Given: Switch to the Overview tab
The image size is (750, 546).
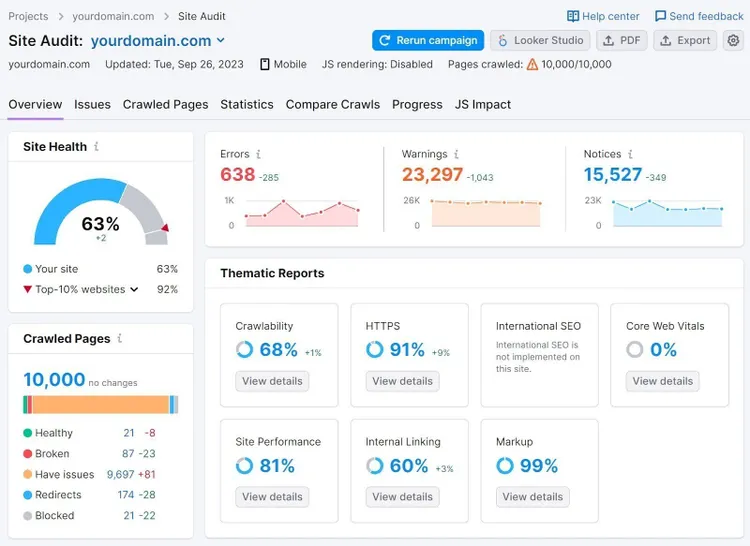Looking at the screenshot, I should [35, 104].
